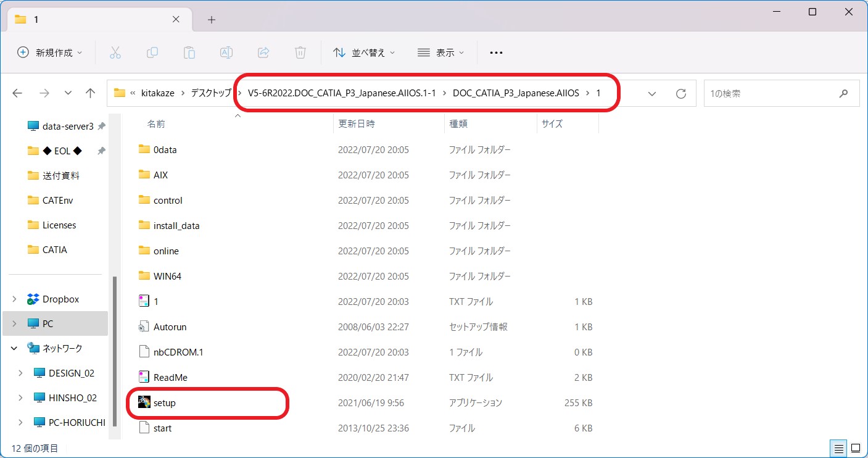Click the Delete trash can icon
Screen dimensions: 868x458
point(300,52)
